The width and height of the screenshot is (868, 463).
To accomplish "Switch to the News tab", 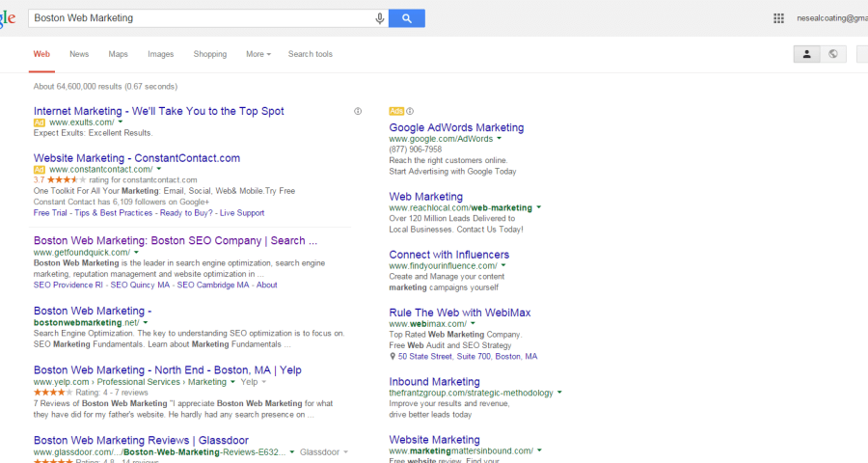I will (79, 54).
